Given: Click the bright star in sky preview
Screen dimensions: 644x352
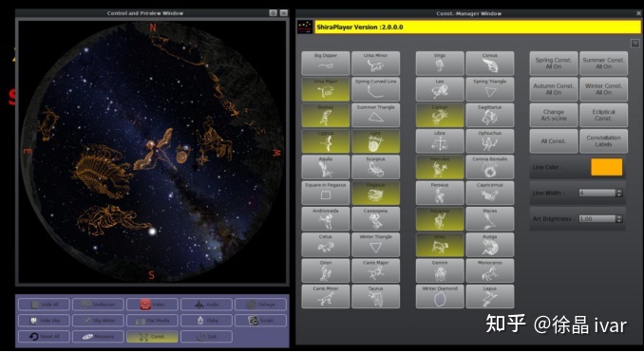Looking at the screenshot, I should pos(152,232).
